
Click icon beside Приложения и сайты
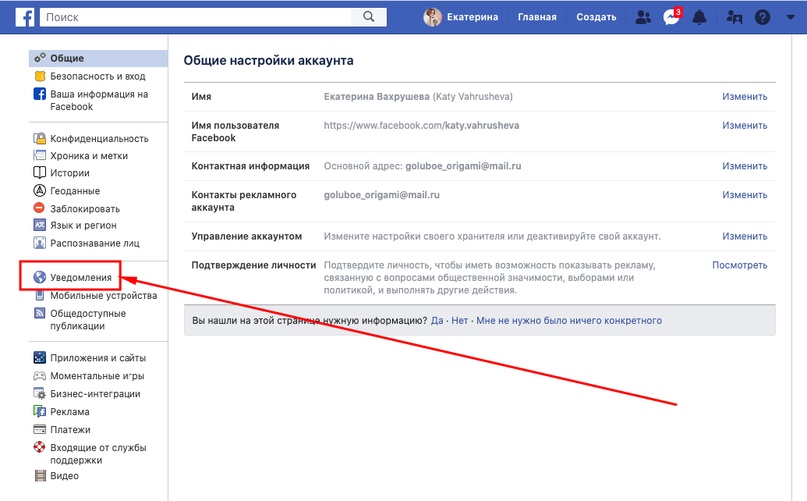pyautogui.click(x=40, y=357)
